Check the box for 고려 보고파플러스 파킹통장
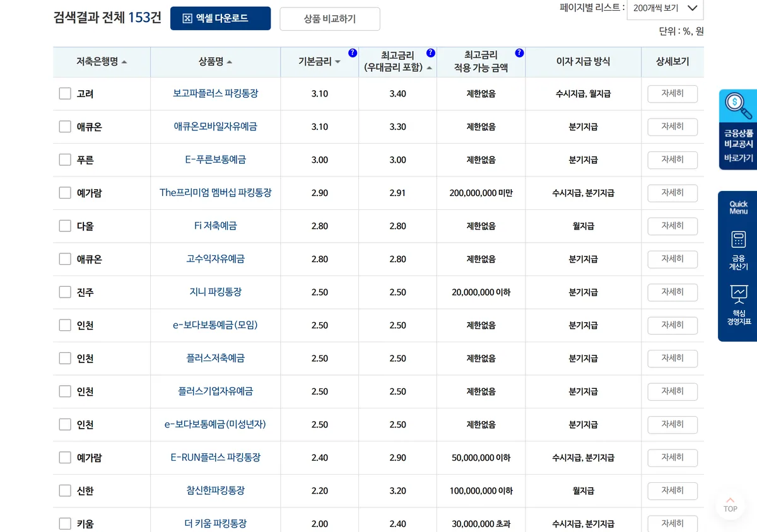Image resolution: width=757 pixels, height=532 pixels. tap(65, 93)
